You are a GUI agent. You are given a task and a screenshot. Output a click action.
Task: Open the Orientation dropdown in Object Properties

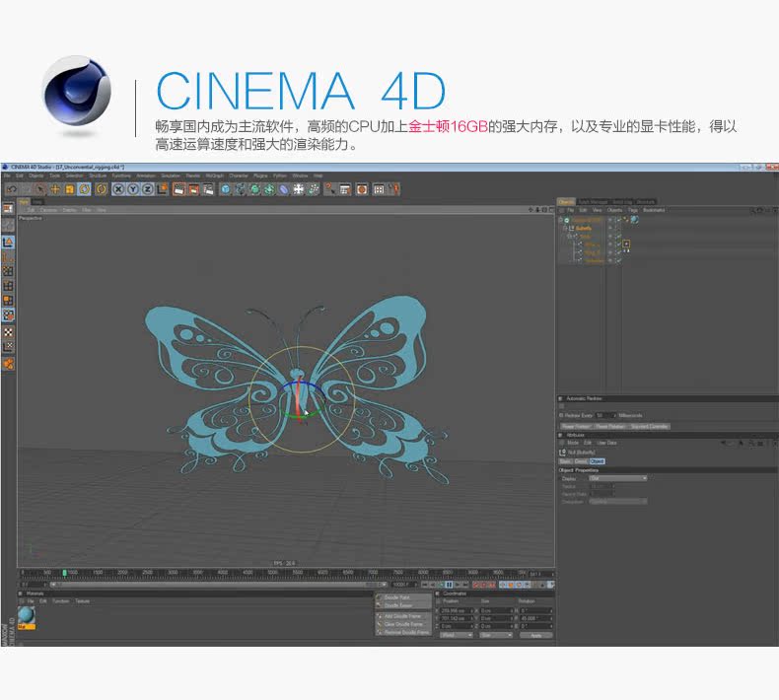pos(618,502)
